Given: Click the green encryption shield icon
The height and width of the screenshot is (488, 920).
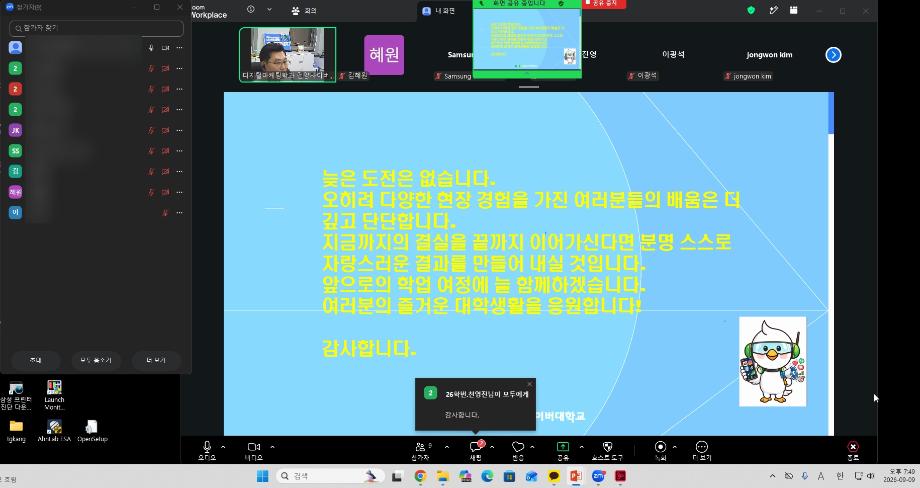Looking at the screenshot, I should [x=750, y=10].
